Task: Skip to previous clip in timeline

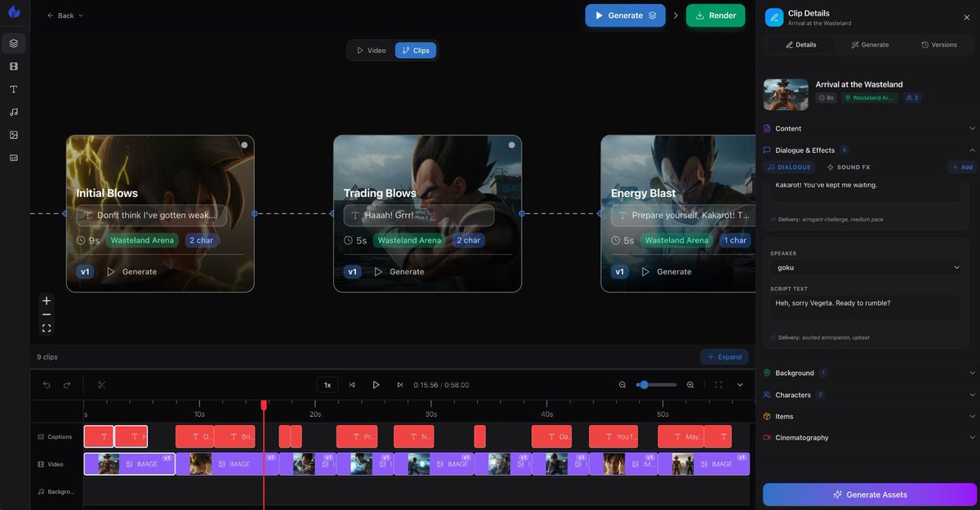Action: point(352,385)
